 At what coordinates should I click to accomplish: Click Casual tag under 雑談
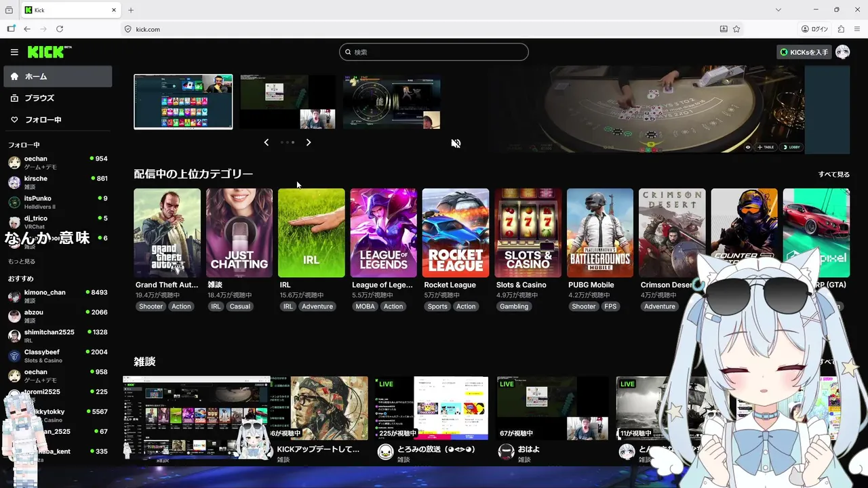click(240, 306)
